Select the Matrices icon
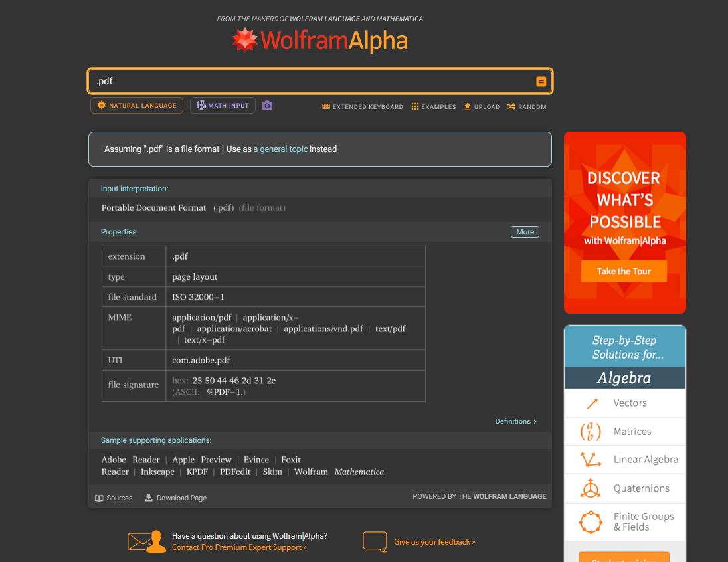 (x=591, y=432)
